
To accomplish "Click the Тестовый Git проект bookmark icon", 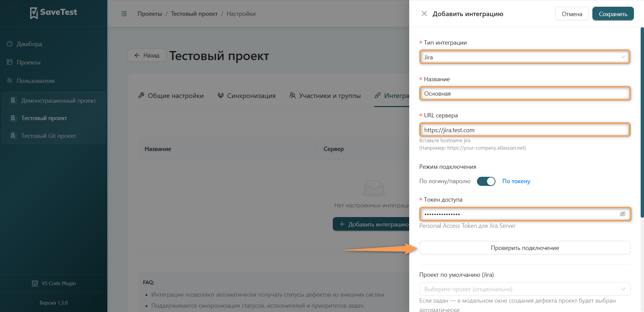I will pyautogui.click(x=13, y=136).
